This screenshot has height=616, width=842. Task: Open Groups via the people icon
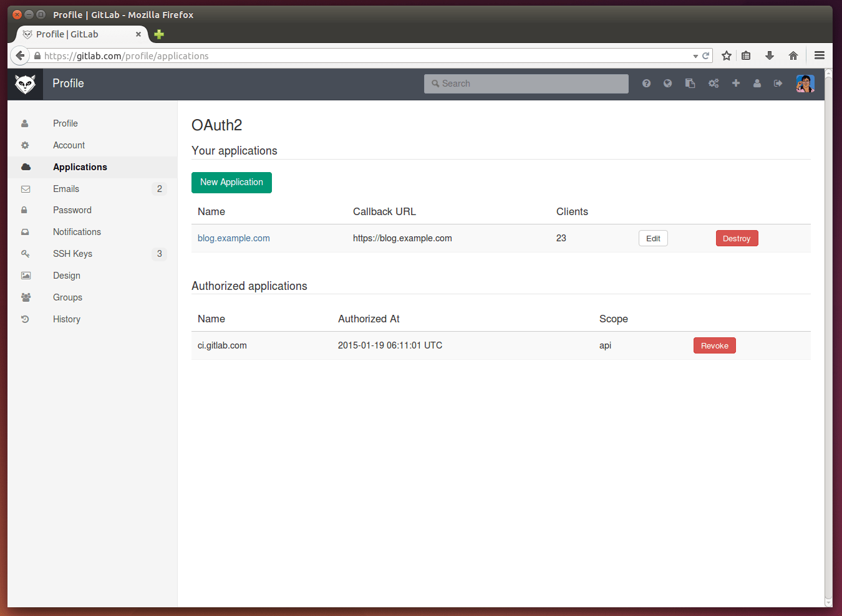(x=25, y=297)
